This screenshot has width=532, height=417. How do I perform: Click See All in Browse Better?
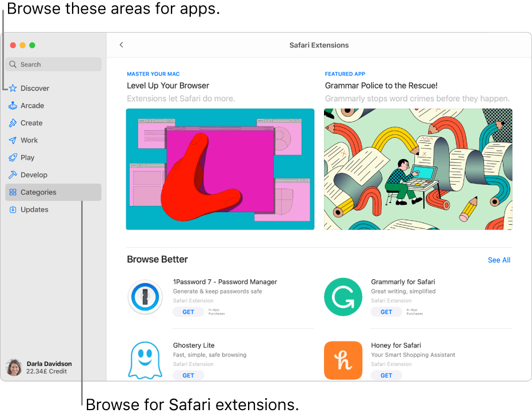pyautogui.click(x=498, y=260)
